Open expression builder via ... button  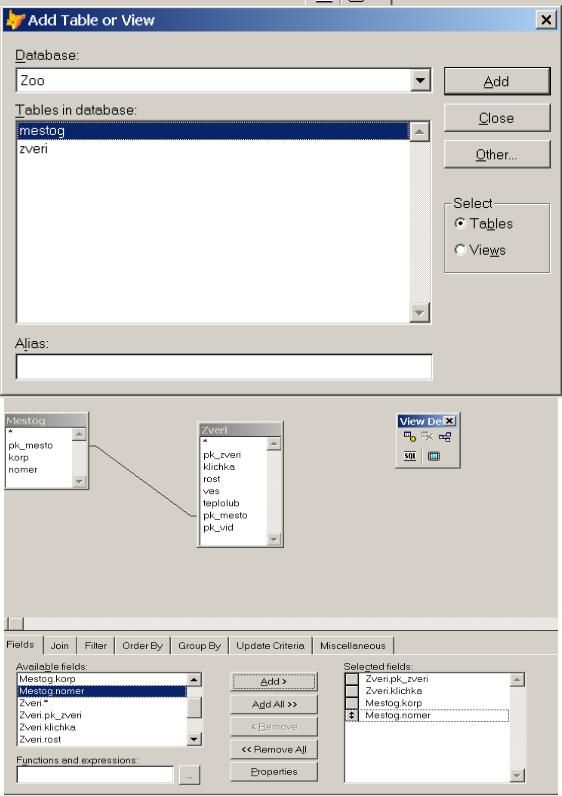(189, 775)
